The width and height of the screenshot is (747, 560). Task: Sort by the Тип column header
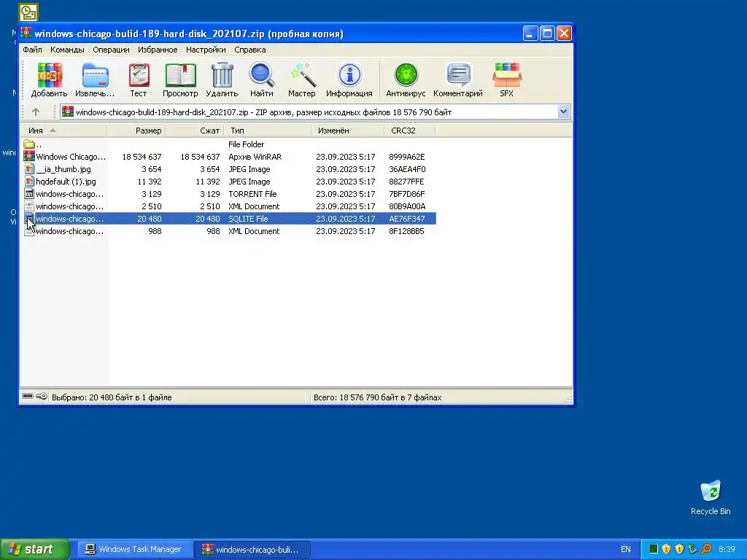pyautogui.click(x=267, y=131)
